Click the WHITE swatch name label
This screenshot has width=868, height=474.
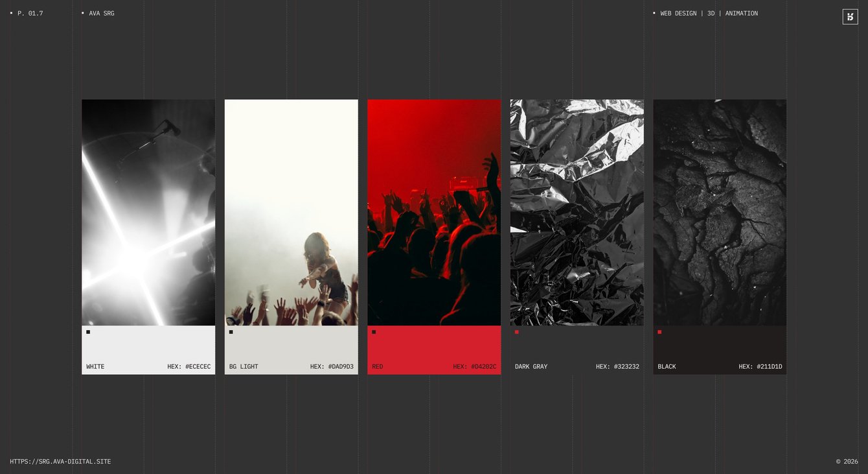tap(95, 367)
